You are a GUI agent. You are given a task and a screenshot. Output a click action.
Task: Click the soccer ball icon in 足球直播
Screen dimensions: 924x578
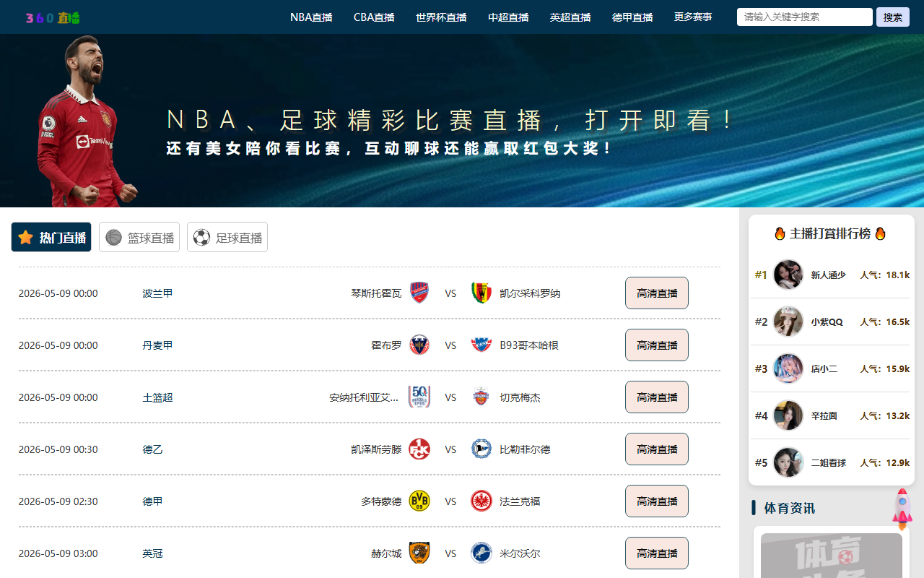[x=202, y=237]
